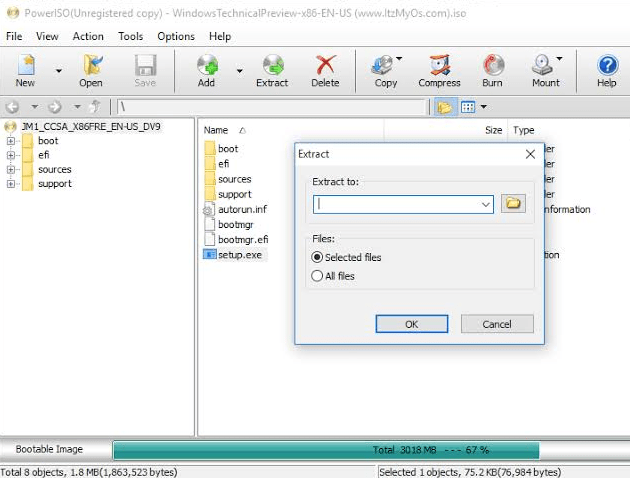Screen dimensions: 630x478
Task: Click the Cancel button
Action: pyautogui.click(x=497, y=324)
